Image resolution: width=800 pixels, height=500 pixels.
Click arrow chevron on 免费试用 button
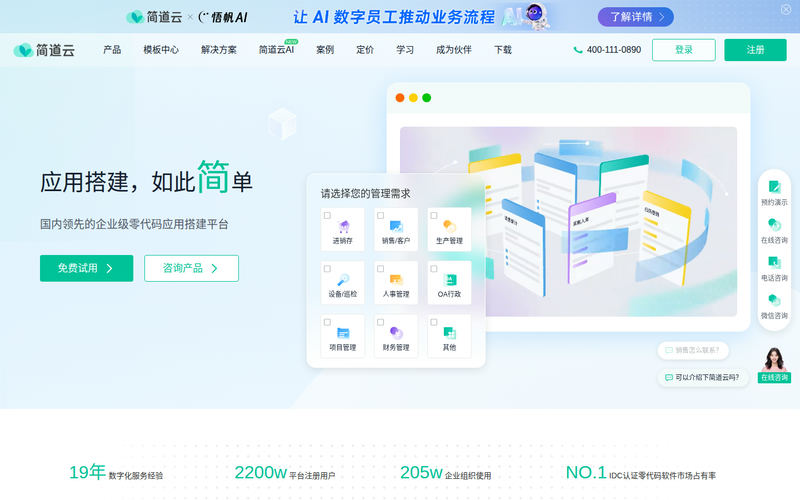tap(109, 268)
